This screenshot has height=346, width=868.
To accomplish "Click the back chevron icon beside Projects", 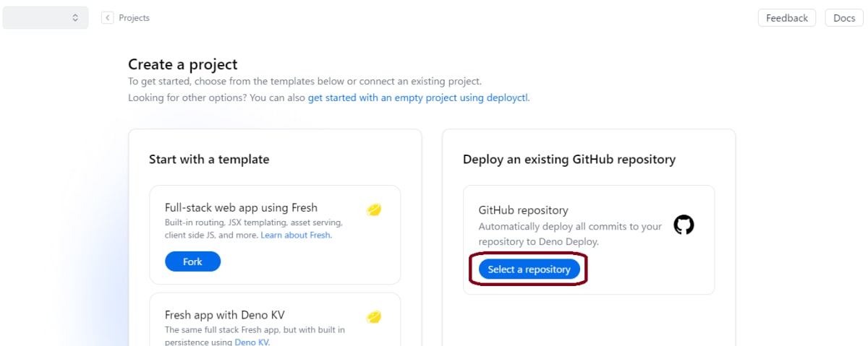I will (x=108, y=18).
